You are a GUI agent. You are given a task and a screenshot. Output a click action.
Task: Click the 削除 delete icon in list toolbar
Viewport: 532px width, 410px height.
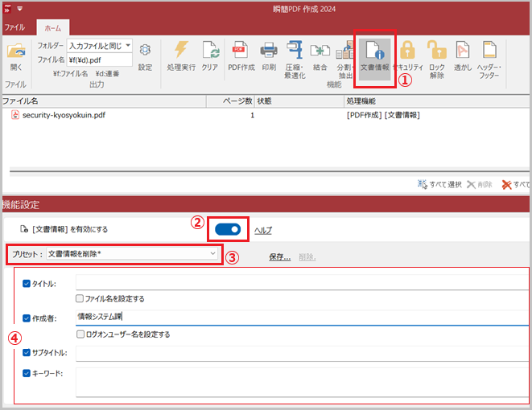tap(471, 184)
